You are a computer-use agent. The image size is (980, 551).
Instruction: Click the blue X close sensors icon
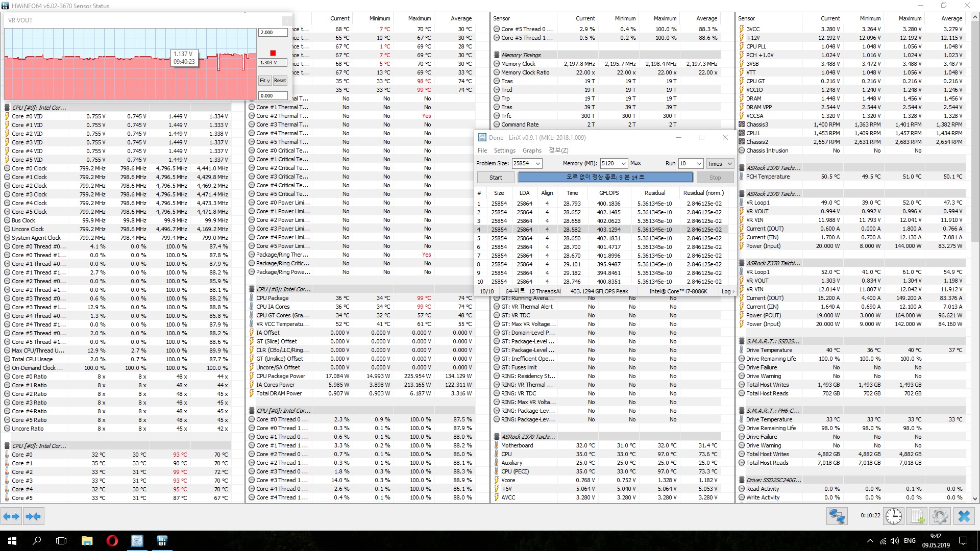964,516
